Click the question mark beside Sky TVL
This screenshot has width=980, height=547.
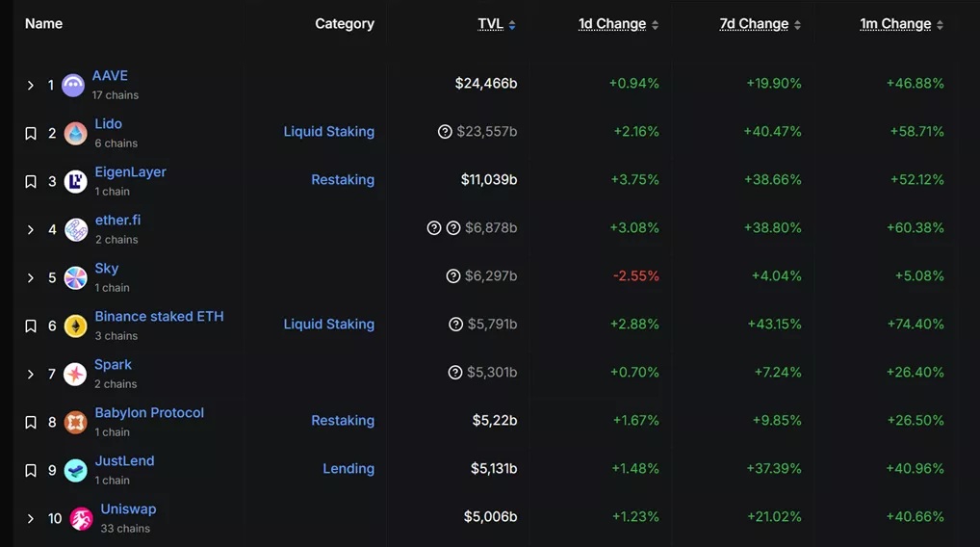click(453, 276)
